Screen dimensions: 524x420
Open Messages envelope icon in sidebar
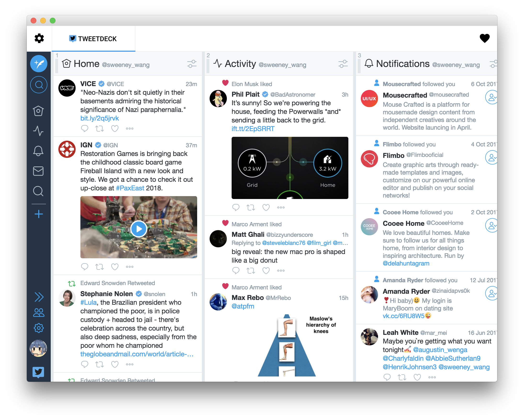click(x=38, y=171)
